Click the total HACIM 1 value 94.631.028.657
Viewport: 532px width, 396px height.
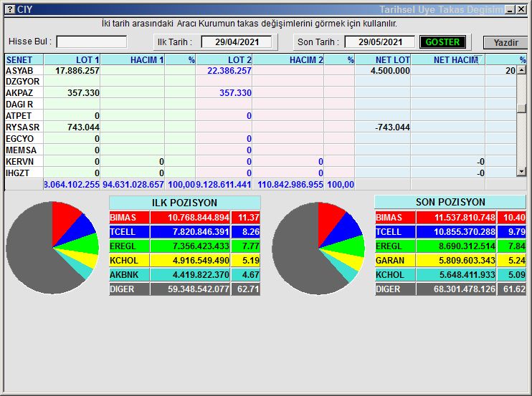click(133, 185)
